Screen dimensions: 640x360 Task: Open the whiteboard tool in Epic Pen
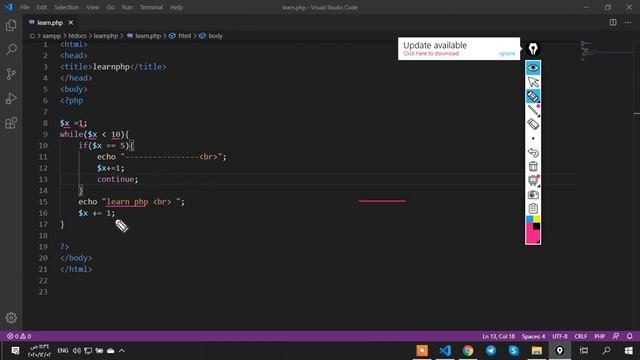point(533,180)
